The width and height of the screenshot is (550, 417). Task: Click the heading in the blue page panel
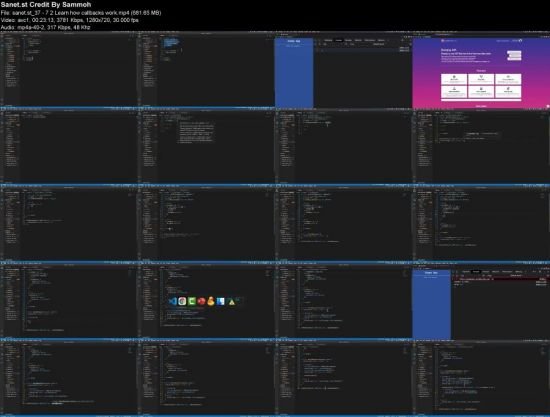tap(294, 41)
